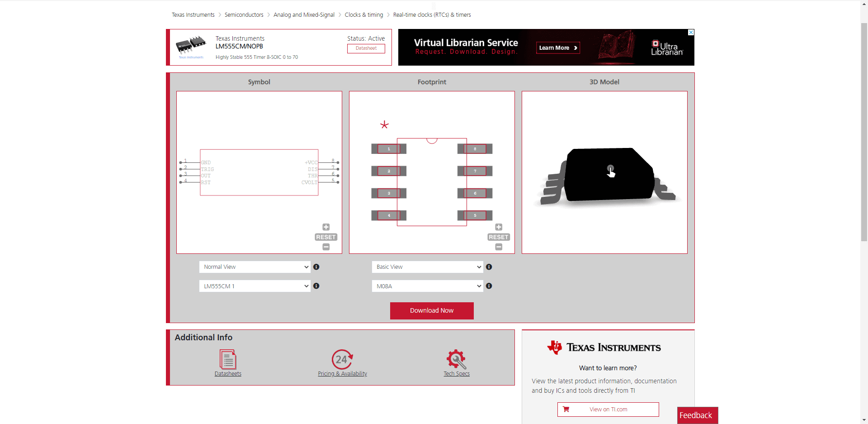868x424 pixels.
Task: Click the symbol schematic drawing
Action: [x=259, y=172]
